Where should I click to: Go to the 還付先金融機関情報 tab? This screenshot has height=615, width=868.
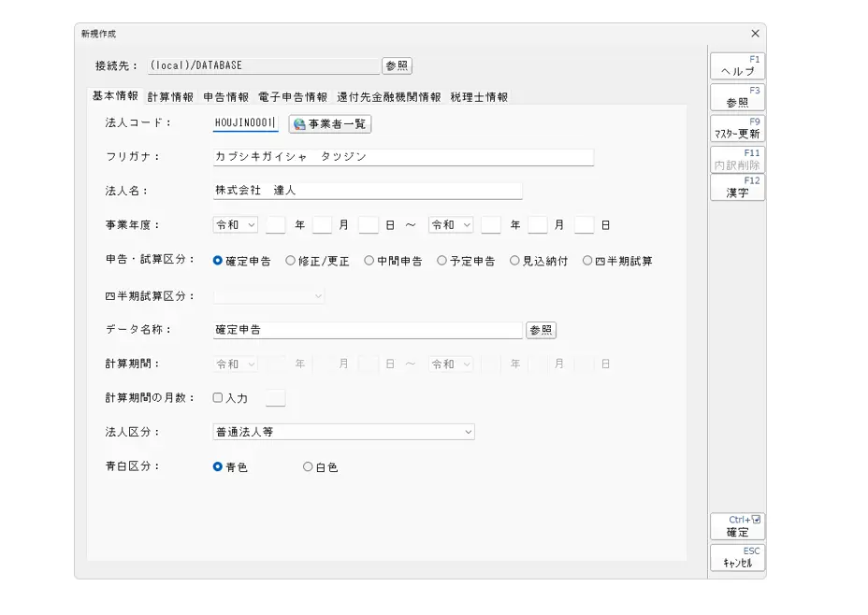click(388, 97)
